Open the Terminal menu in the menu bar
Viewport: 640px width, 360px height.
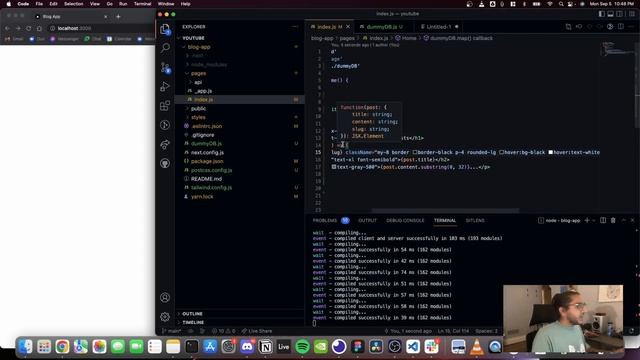(142, 4)
